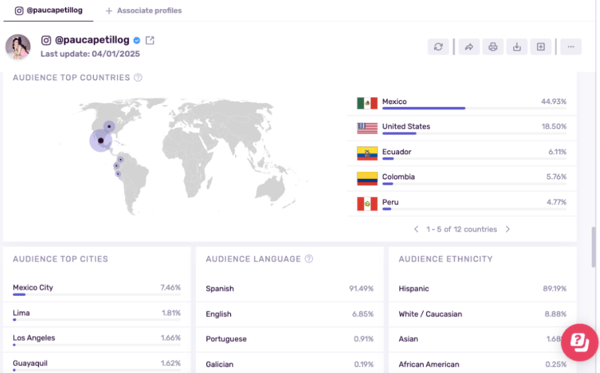This screenshot has height=373, width=600.
Task: Click the large Mexico bubble on map
Action: click(x=101, y=141)
